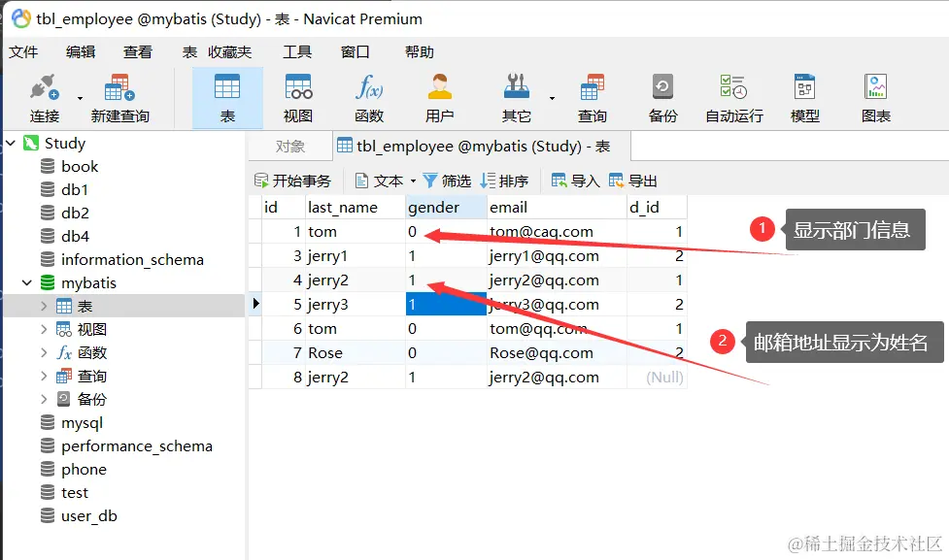Click 开始事务 begin transaction button
This screenshot has width=949, height=560.
[293, 181]
